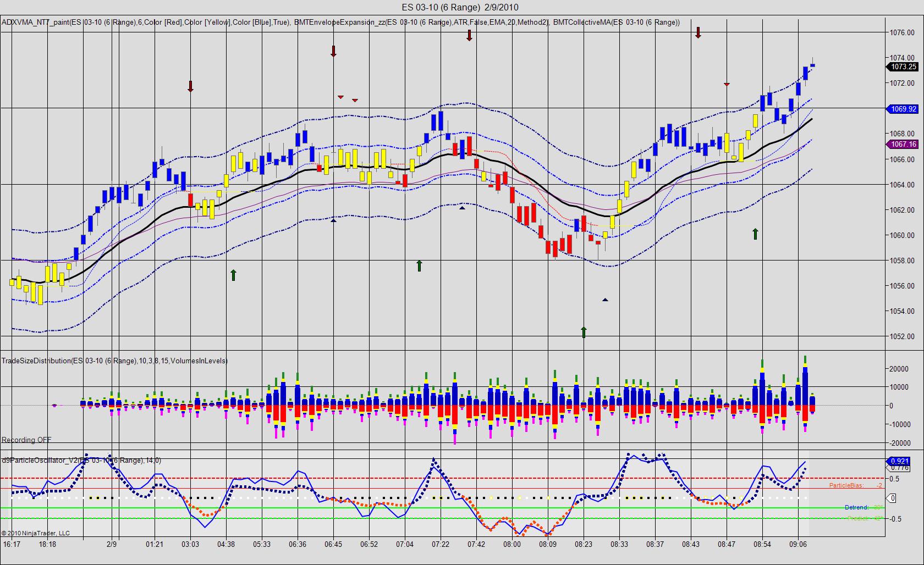Viewport: 924px width, 565px height.
Task: Click the BMTEnvelopeExpansion_zz indicator label
Action: pos(421,22)
